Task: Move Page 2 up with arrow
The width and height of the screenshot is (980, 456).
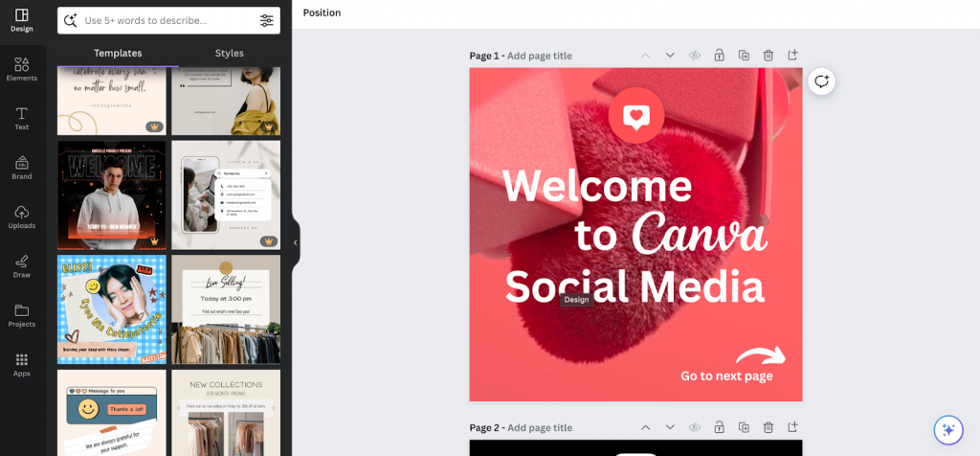Action: click(x=646, y=427)
